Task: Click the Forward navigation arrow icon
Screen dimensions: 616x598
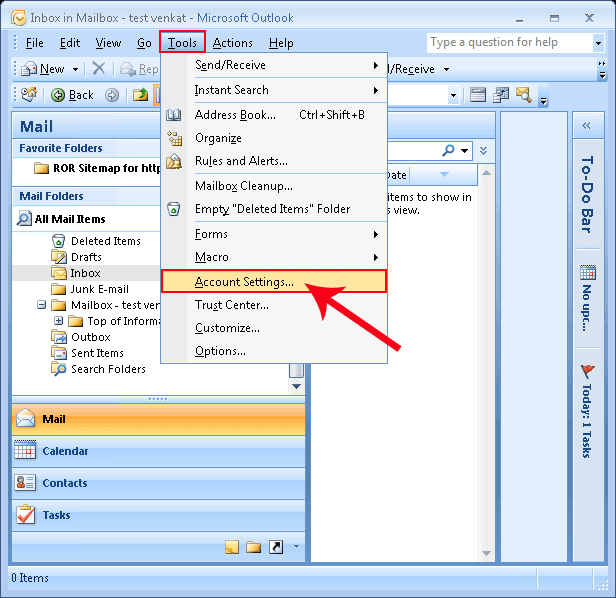Action: tap(112, 95)
